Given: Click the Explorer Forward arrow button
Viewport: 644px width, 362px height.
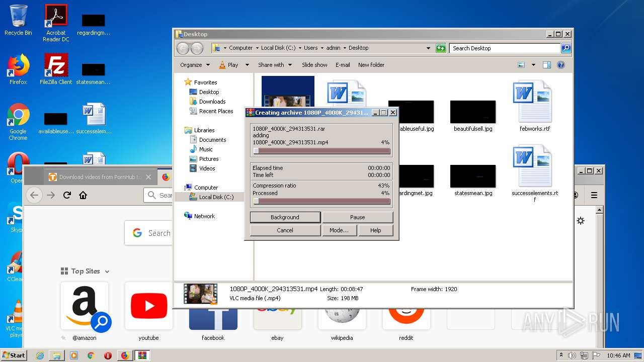Looking at the screenshot, I should point(197,48).
